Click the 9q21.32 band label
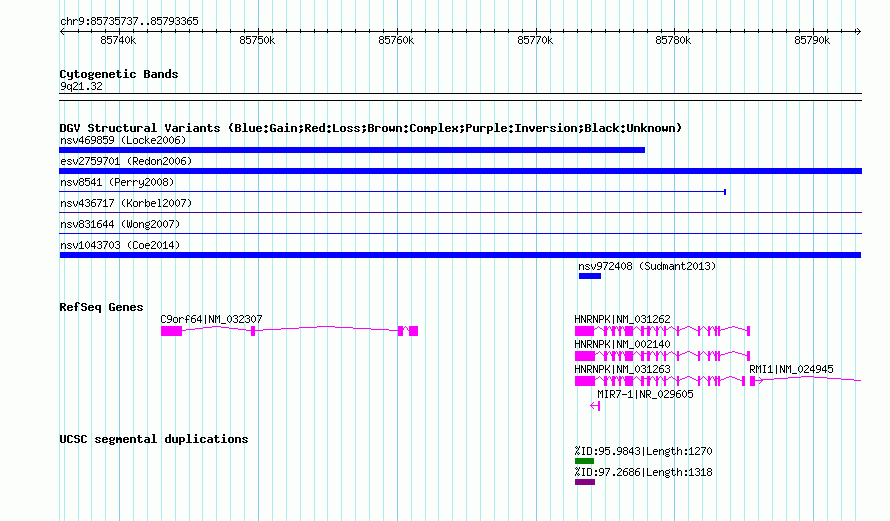The image size is (890, 521). [x=81, y=86]
